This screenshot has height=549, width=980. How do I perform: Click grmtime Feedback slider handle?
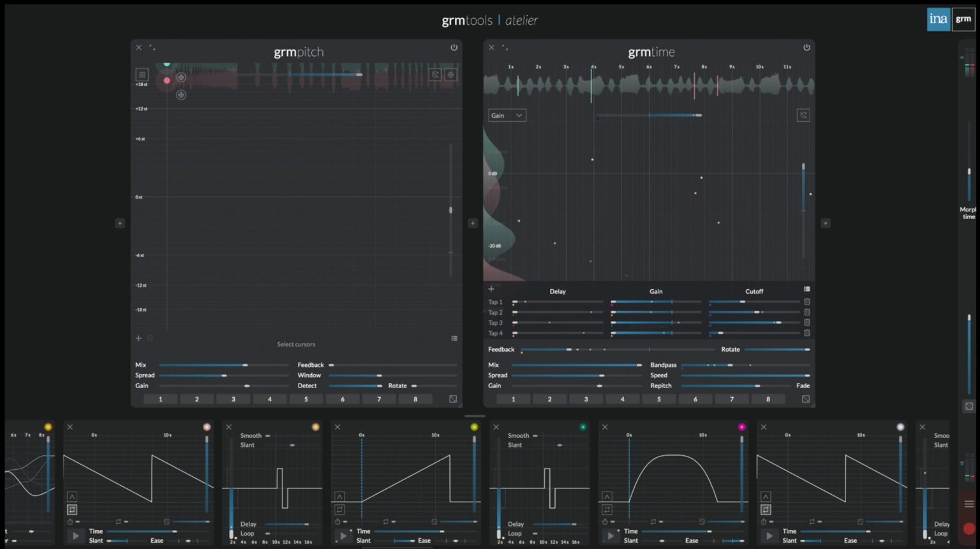[569, 350]
